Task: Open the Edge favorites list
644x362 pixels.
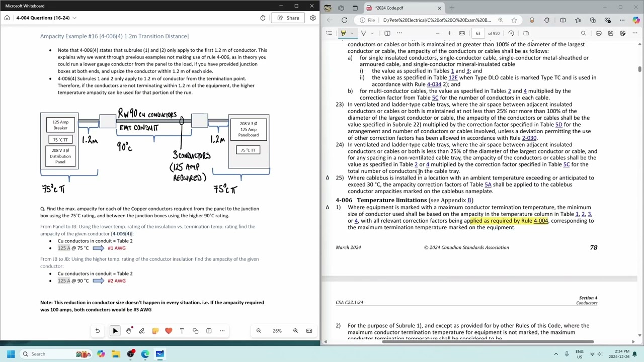Action: (578, 20)
